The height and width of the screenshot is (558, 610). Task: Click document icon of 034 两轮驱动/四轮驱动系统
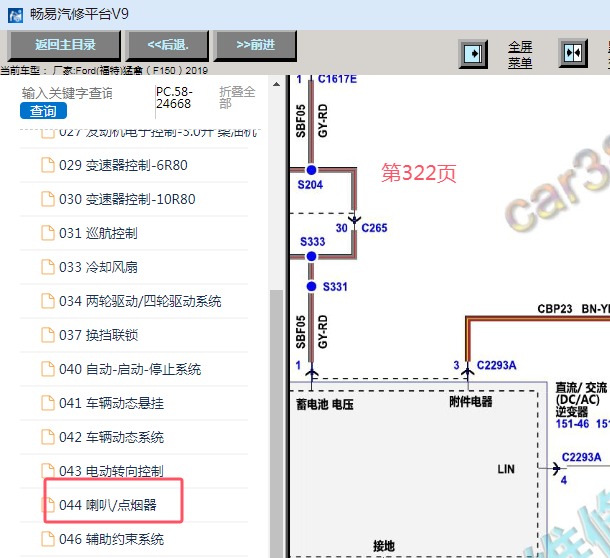pos(48,300)
